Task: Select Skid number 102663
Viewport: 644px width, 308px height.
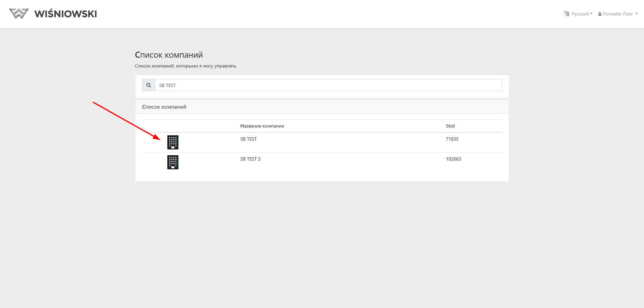Action: (x=453, y=159)
